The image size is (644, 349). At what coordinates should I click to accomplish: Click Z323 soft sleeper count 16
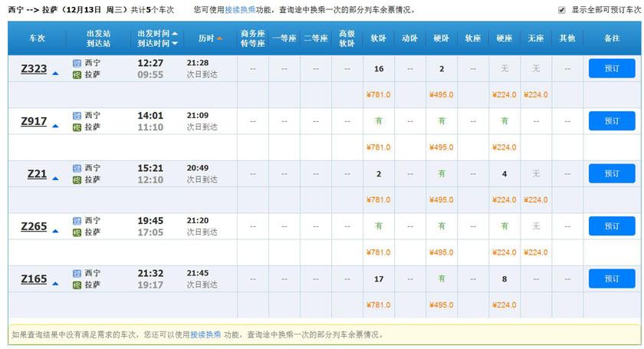point(379,68)
